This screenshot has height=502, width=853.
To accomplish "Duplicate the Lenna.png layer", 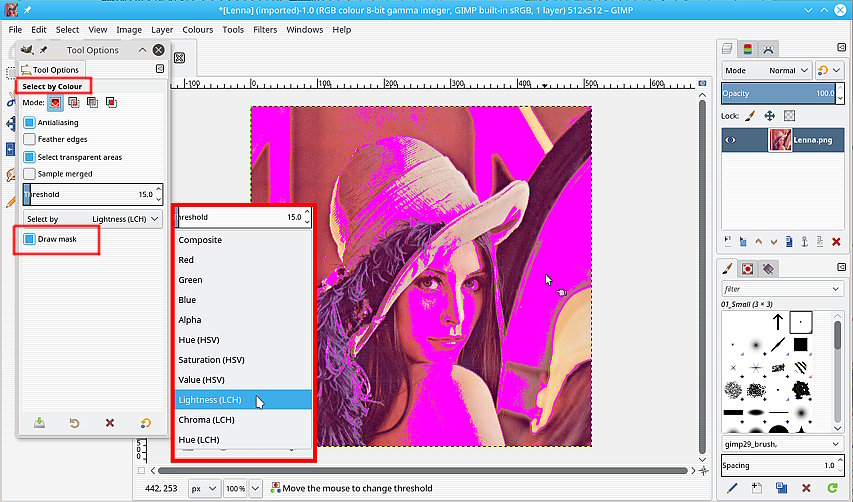I will click(789, 241).
